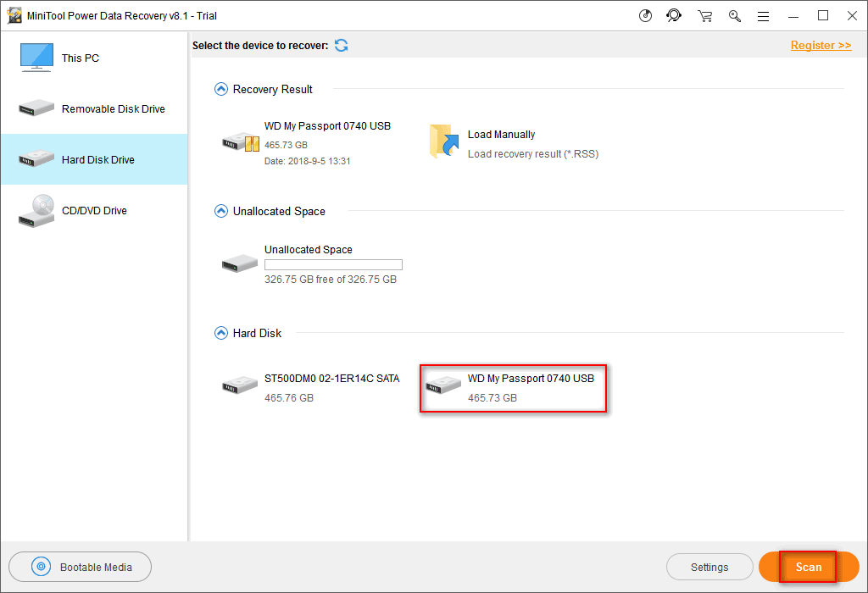This screenshot has width=868, height=593.
Task: Click 'MiniTool Power Data Recovery v8.1 - Trial' window title
Action: pos(122,15)
